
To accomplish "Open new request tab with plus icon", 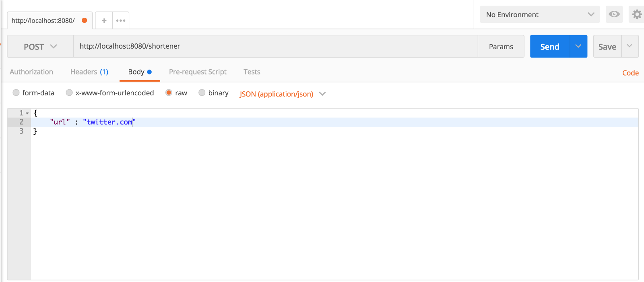I will (x=104, y=21).
